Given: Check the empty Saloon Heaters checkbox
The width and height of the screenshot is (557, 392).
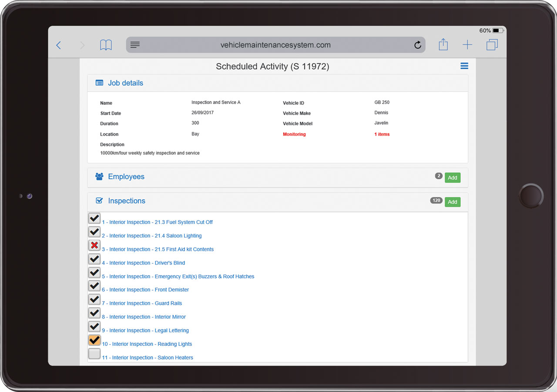Looking at the screenshot, I should (x=94, y=353).
